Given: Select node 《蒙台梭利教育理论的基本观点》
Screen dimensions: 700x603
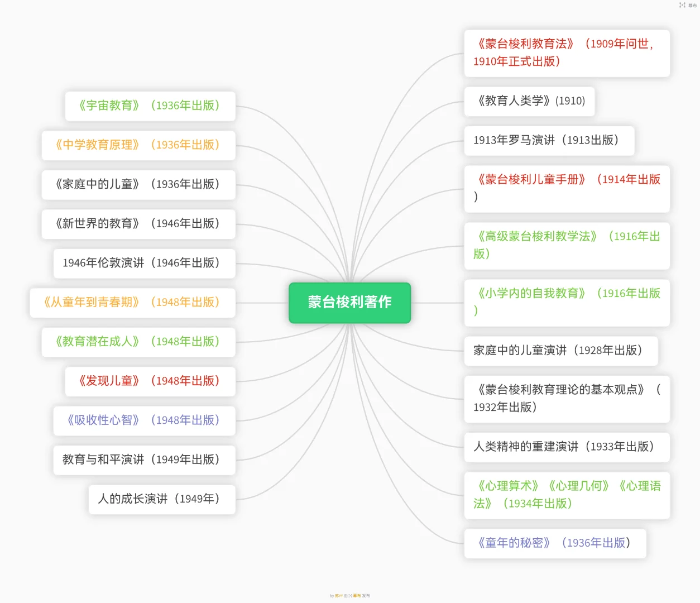Looking at the screenshot, I should pyautogui.click(x=567, y=399).
